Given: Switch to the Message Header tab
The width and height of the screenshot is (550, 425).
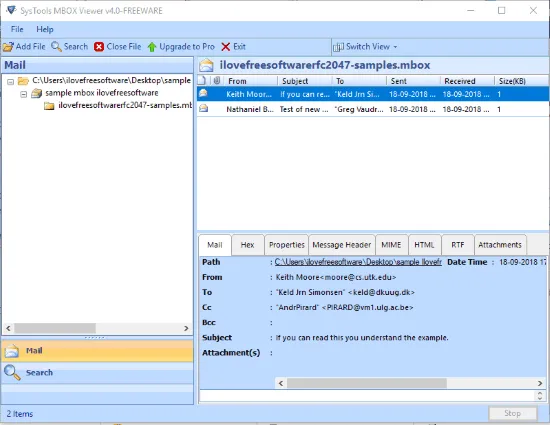Looking at the screenshot, I should coord(342,245).
